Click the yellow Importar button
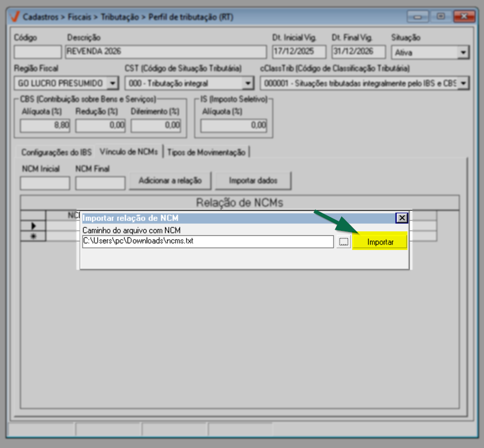This screenshot has height=448, width=484. (380, 242)
